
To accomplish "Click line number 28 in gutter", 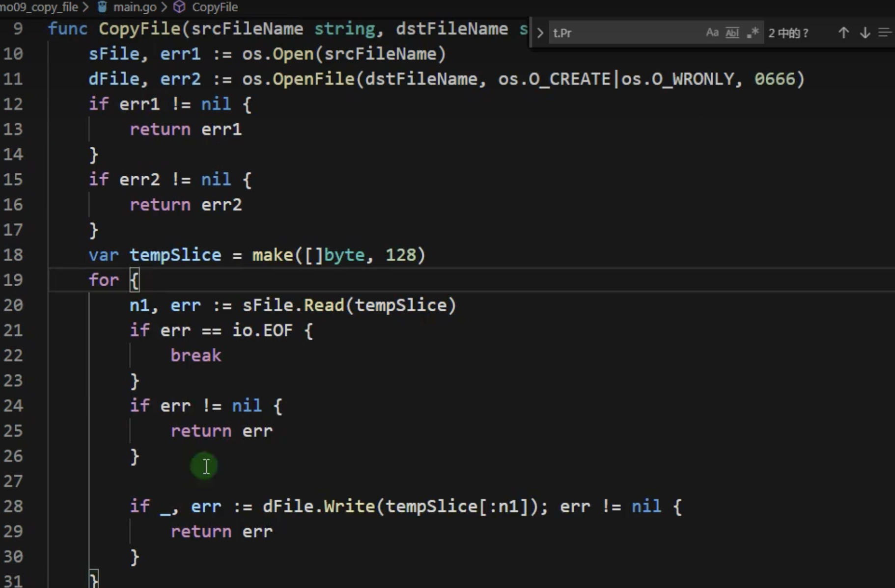I will [x=13, y=506].
